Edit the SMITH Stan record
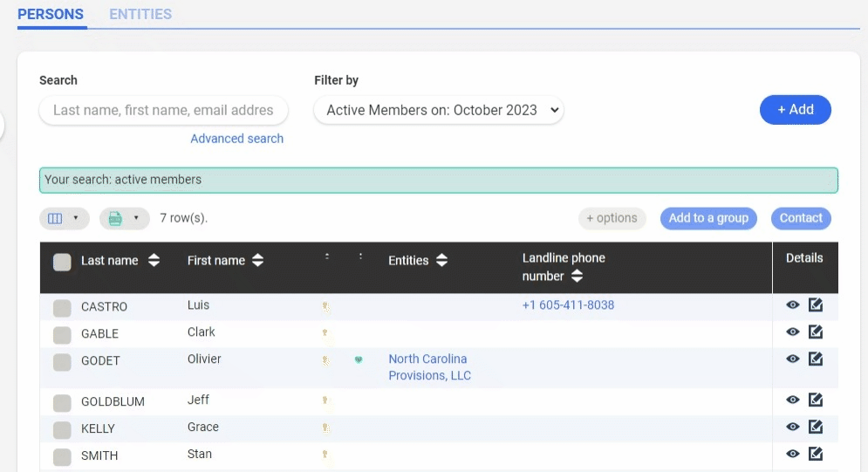The width and height of the screenshot is (868, 472). (x=816, y=454)
